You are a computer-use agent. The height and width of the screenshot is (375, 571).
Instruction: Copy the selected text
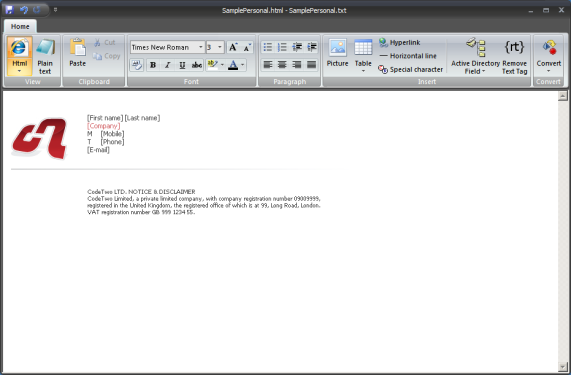pos(106,56)
